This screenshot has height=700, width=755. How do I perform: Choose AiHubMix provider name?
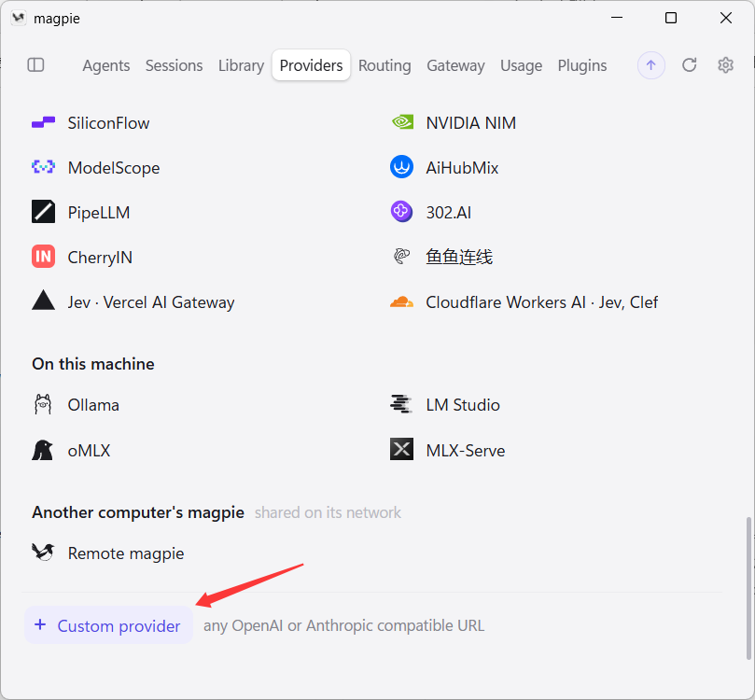pos(462,168)
